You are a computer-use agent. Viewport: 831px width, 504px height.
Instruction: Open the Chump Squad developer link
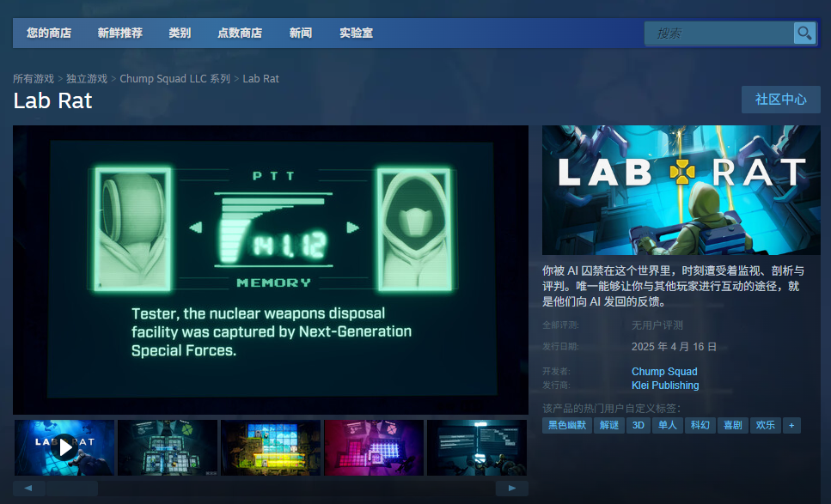(x=664, y=372)
